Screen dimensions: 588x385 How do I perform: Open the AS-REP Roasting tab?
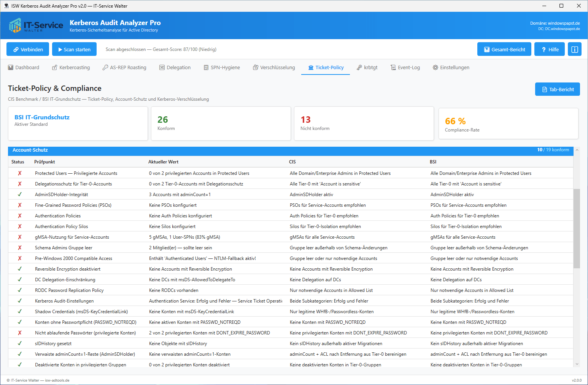pos(124,68)
